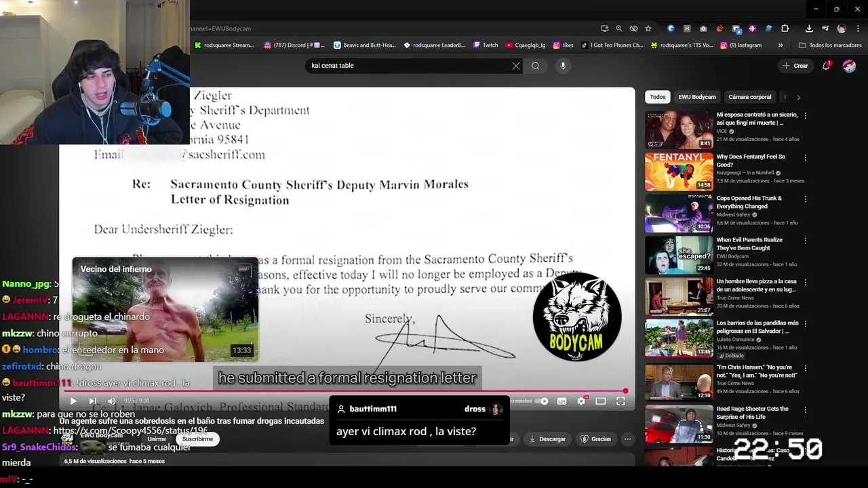This screenshot has height=488, width=868.
Task: Bookmark this page with star icon
Action: pos(648,28)
